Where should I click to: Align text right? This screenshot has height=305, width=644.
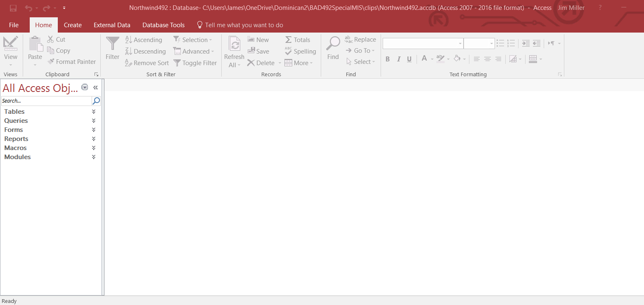(498, 59)
